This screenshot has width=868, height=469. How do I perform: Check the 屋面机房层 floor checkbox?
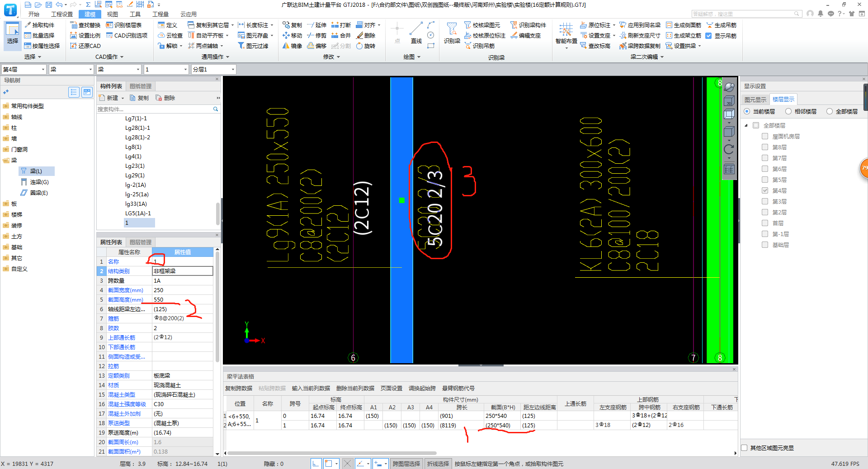[765, 136]
